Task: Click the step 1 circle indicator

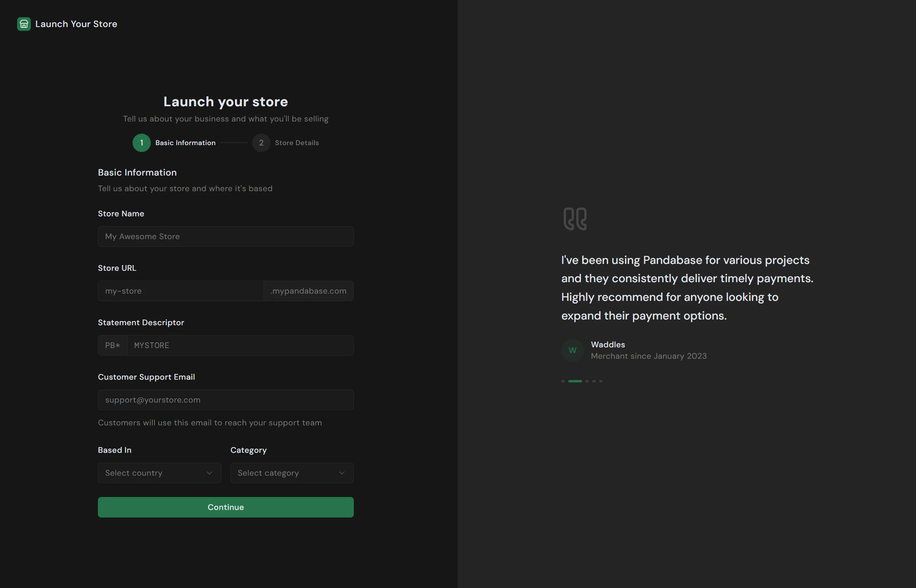Action: pyautogui.click(x=142, y=143)
